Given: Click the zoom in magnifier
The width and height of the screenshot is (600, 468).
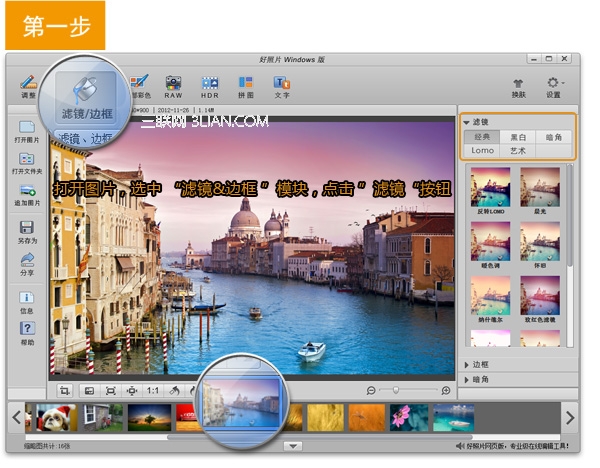Looking at the screenshot, I should pyautogui.click(x=445, y=391).
